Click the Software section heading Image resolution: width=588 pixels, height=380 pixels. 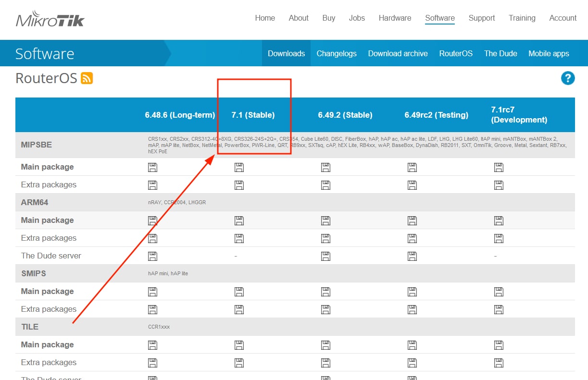click(45, 53)
